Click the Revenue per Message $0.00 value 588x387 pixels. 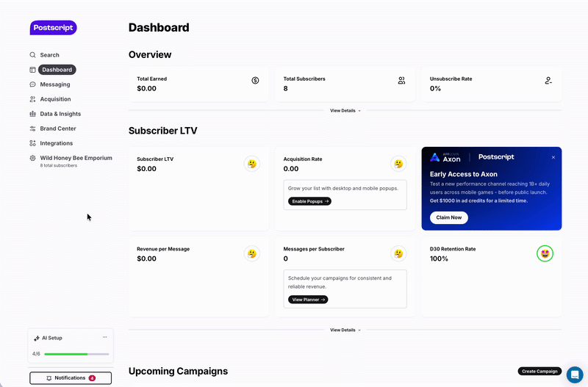(x=146, y=259)
